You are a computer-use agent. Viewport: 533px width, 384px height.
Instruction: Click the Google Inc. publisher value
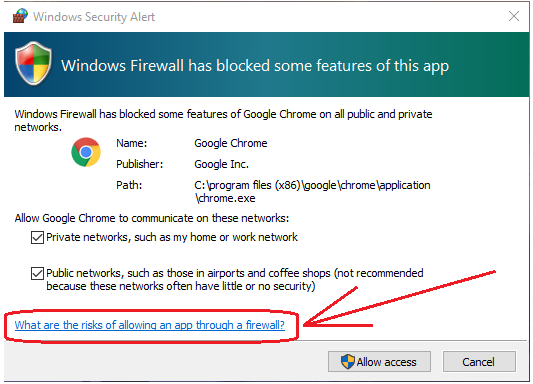coord(222,164)
